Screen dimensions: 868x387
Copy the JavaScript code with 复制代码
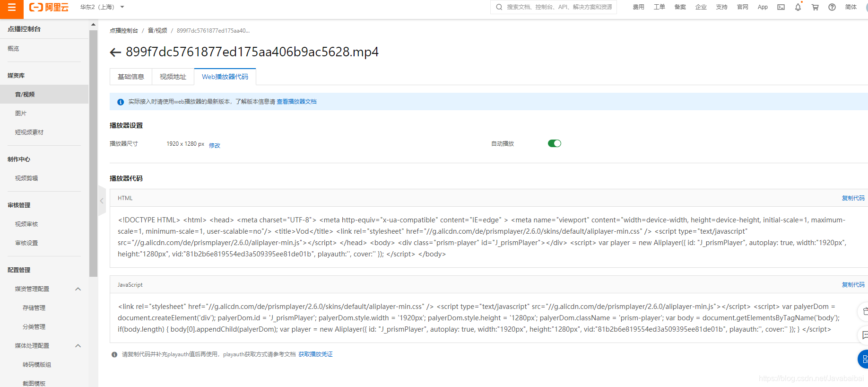[853, 285]
